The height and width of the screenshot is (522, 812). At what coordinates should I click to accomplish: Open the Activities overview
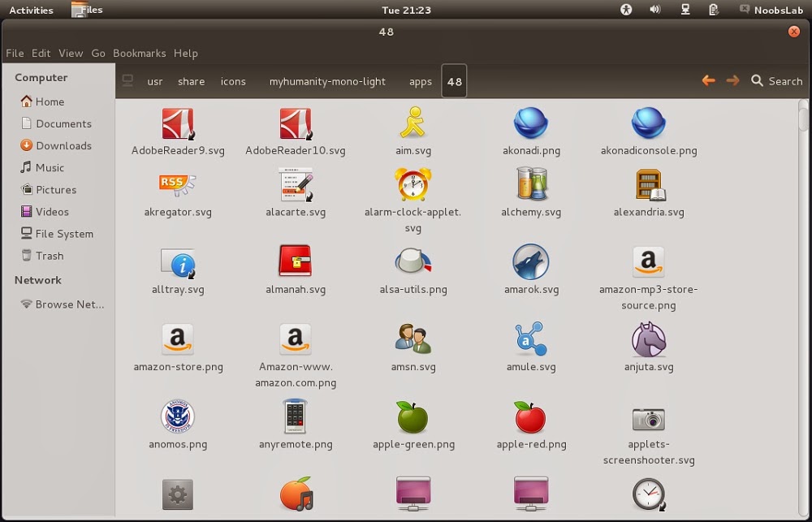[x=31, y=10]
